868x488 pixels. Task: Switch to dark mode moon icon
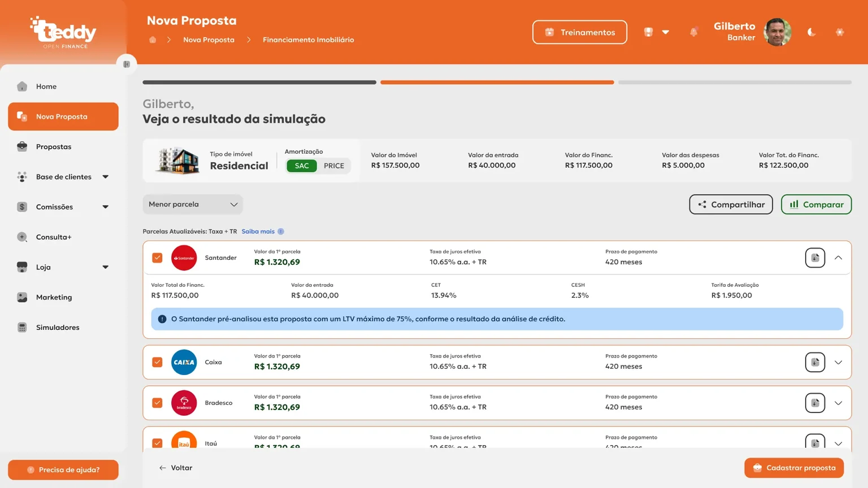811,32
